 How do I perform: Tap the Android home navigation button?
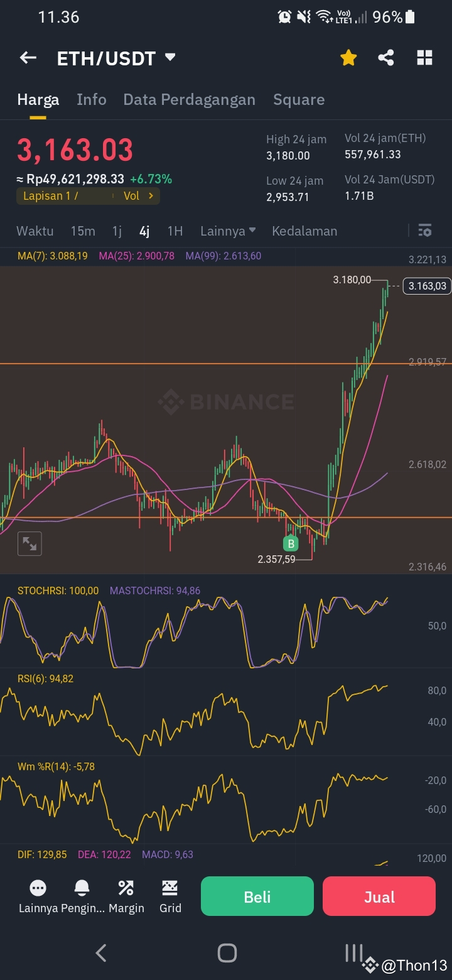click(227, 953)
